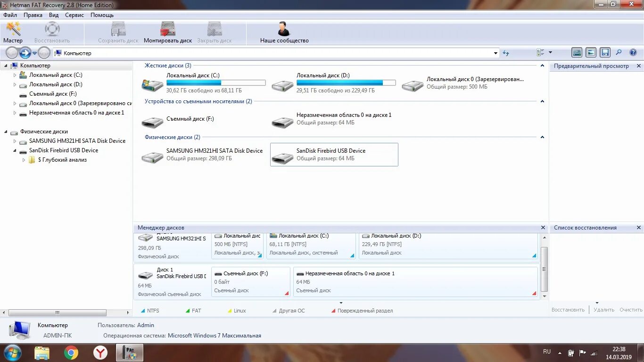
Task: Open the Правка menu
Action: point(33,15)
